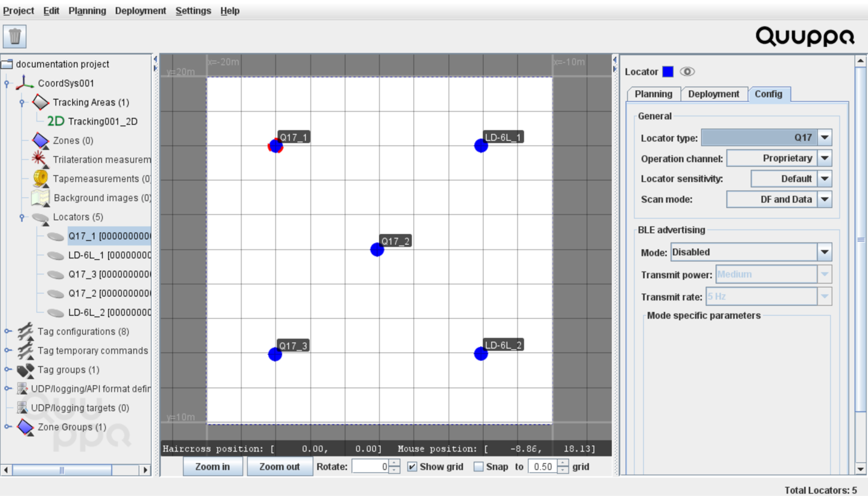Open the Locator sensitivity dropdown
Screen dimensions: 868x496
tap(825, 178)
